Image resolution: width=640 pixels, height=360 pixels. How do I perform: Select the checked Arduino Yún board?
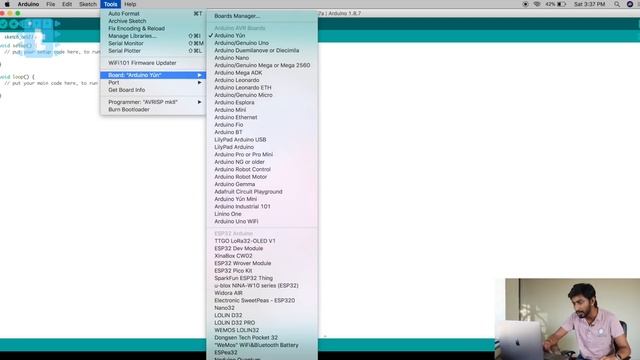pyautogui.click(x=262, y=36)
